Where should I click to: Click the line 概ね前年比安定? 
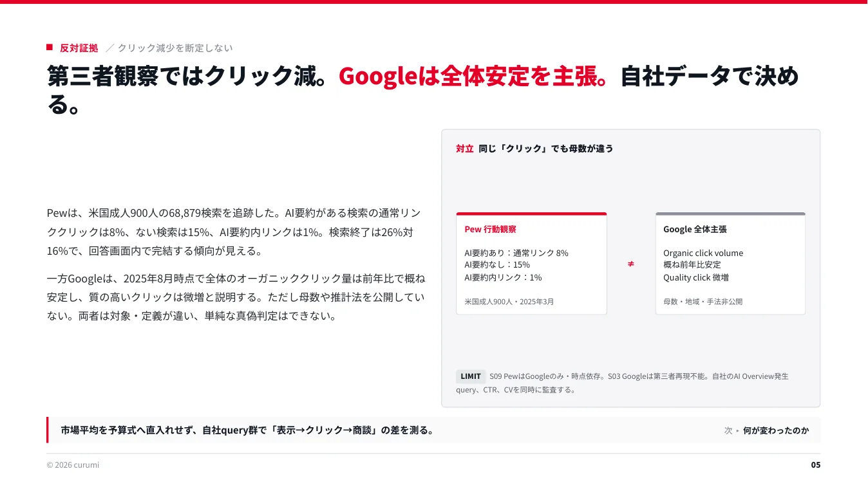pyautogui.click(x=692, y=264)
